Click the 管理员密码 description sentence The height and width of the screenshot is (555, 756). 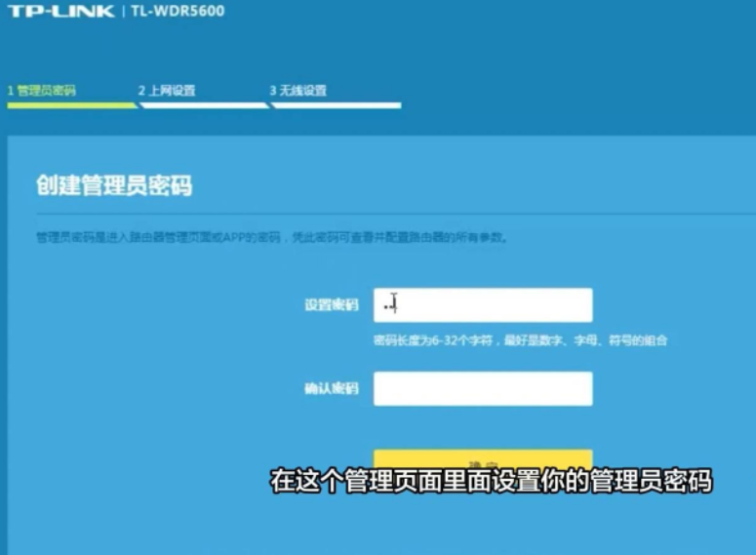(x=271, y=237)
